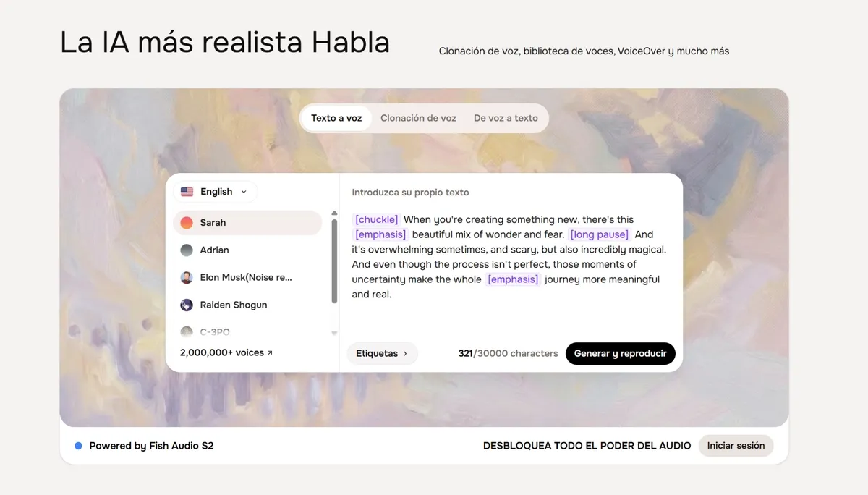The image size is (868, 495).
Task: Click the [long pause] tag
Action: coord(600,234)
